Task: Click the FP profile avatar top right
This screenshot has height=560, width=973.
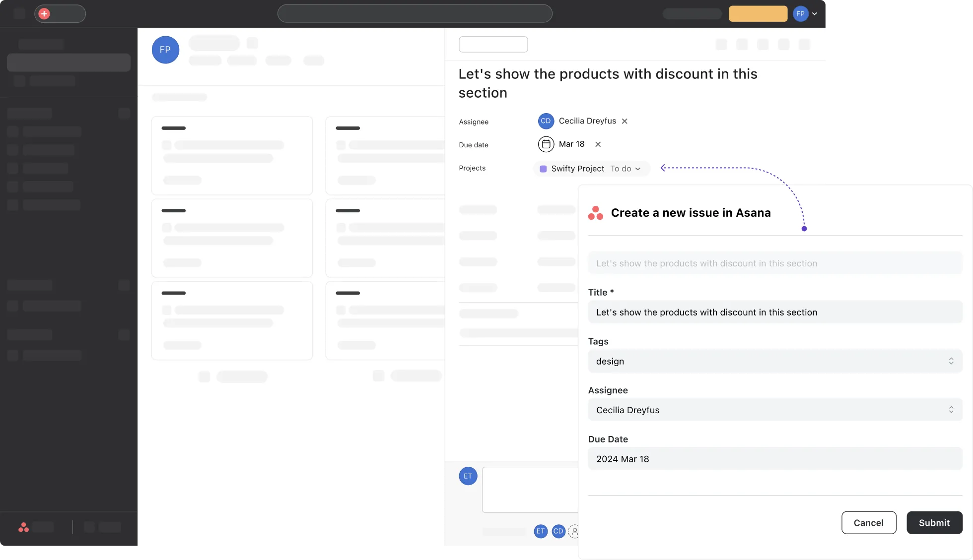Action: (801, 13)
